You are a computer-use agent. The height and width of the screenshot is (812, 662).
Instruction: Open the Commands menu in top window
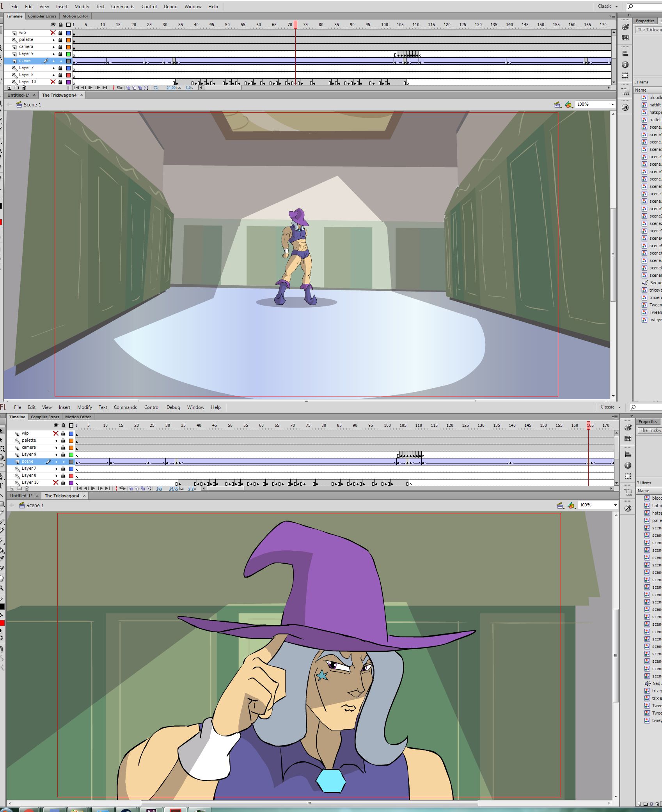pyautogui.click(x=122, y=7)
